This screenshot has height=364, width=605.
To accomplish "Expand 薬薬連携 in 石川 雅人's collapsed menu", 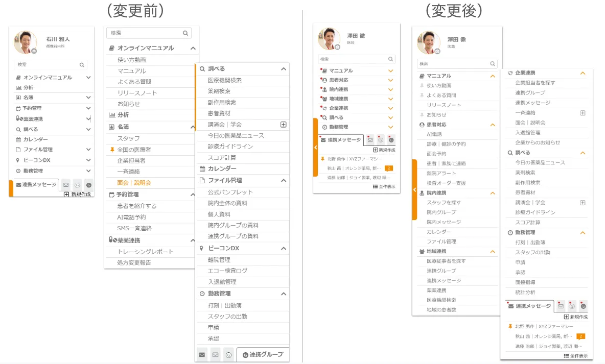I will click(88, 118).
